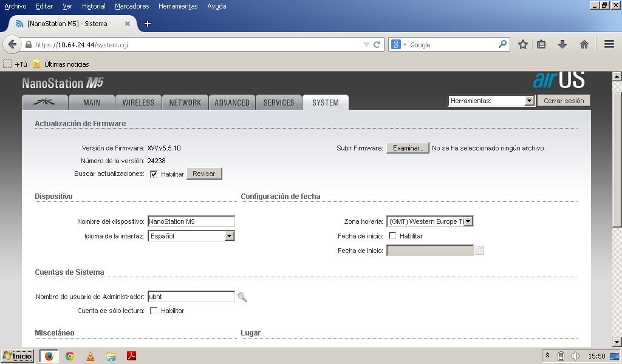Open the Idioma de la interfaz dropdown

click(229, 236)
